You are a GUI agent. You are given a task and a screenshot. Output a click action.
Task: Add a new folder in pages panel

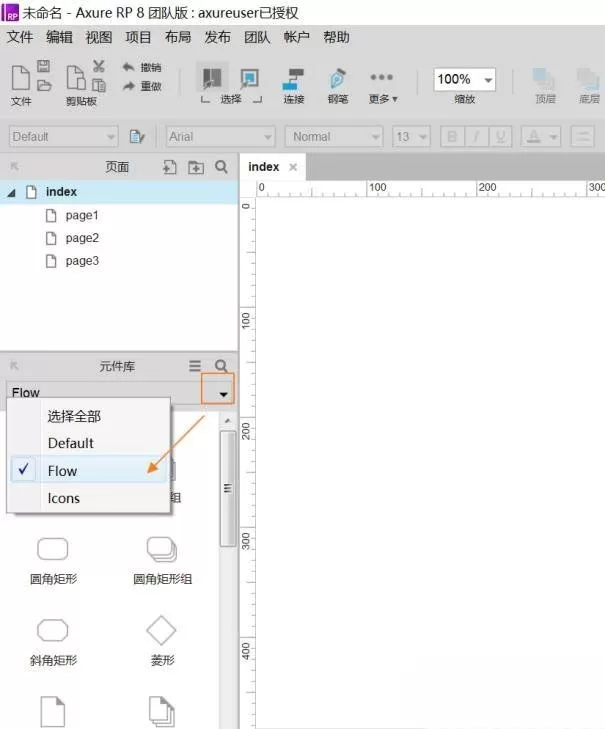[196, 167]
